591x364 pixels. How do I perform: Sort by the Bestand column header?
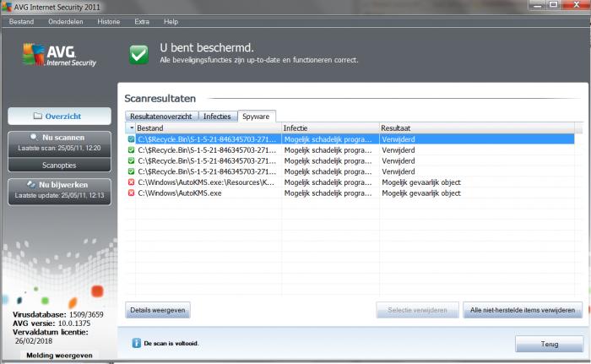pyautogui.click(x=208, y=128)
